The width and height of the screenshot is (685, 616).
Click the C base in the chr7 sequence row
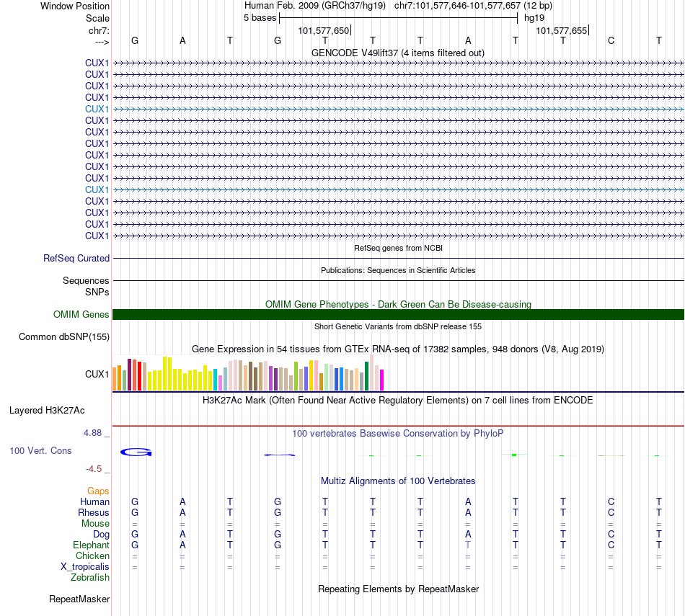tap(611, 41)
